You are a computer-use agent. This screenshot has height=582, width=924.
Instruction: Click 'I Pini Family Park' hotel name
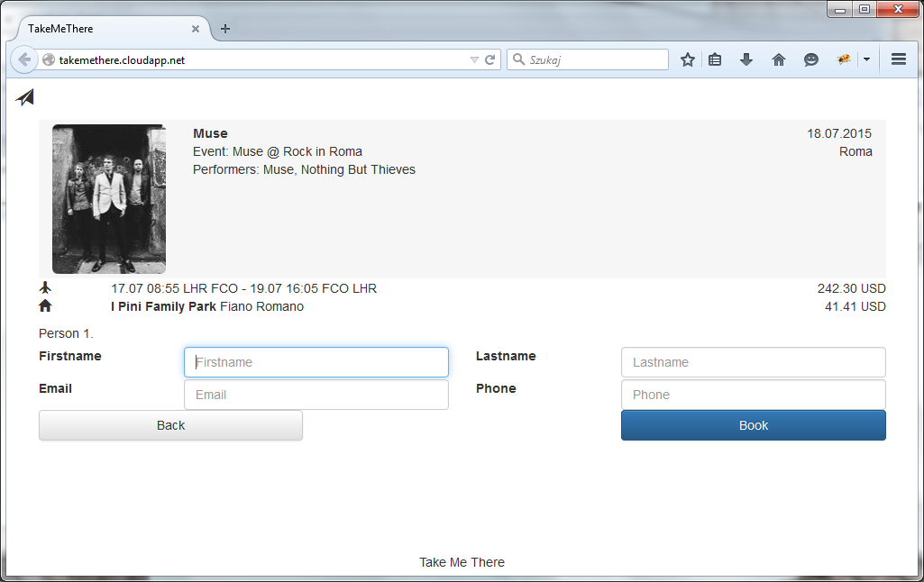[x=164, y=307]
